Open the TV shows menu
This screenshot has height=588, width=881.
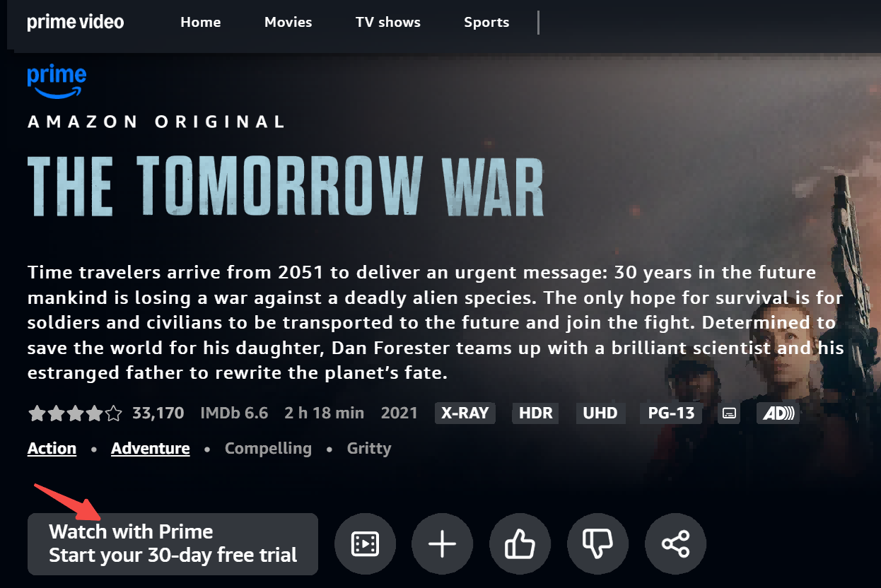[x=388, y=22]
